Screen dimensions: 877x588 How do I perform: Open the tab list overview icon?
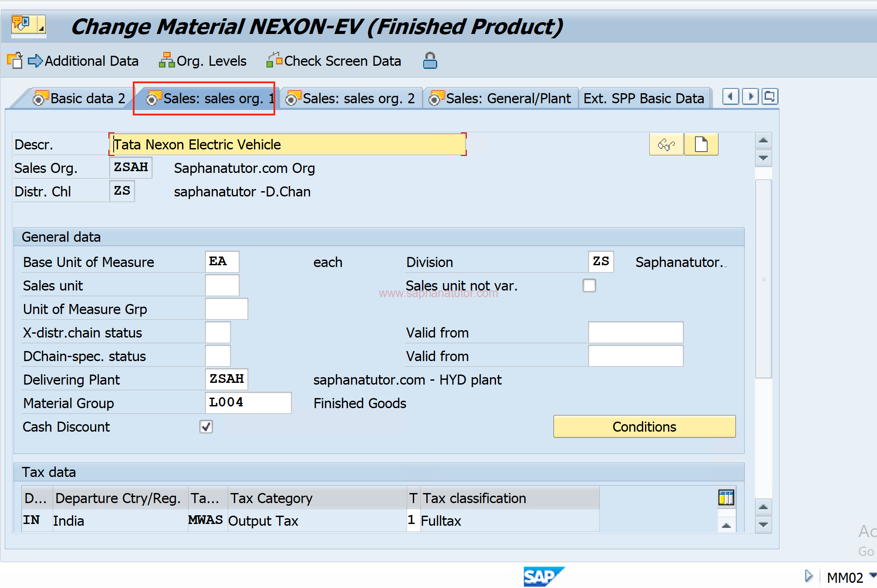pos(770,96)
